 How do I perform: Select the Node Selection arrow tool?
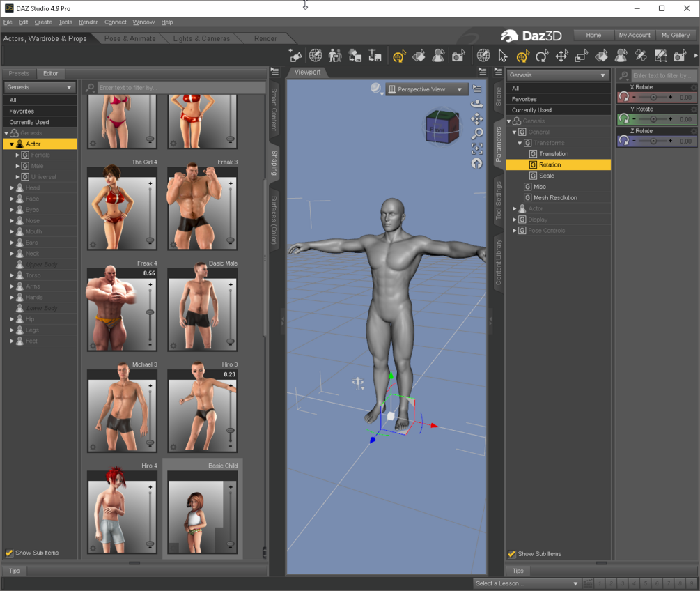[503, 56]
